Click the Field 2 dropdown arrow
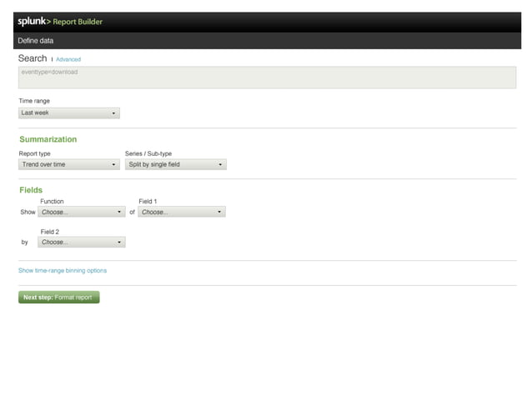Image resolution: width=532 pixels, height=411 pixels. pyautogui.click(x=119, y=243)
